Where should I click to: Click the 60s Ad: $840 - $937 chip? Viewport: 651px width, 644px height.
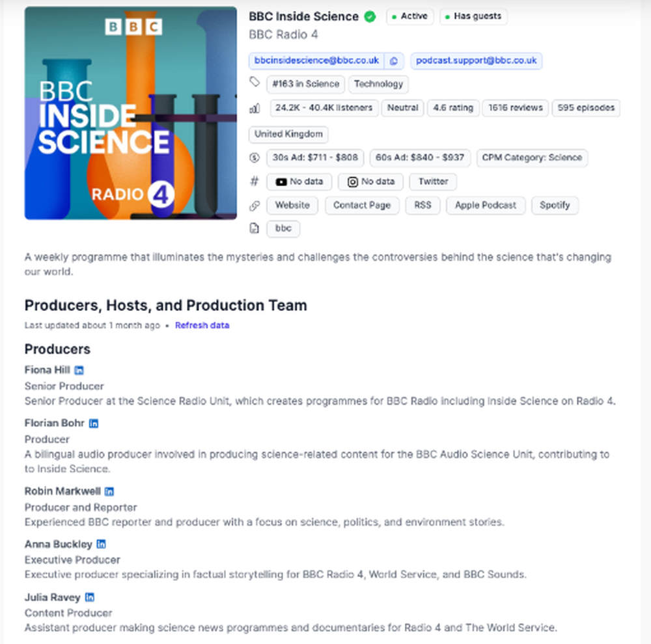pyautogui.click(x=420, y=157)
